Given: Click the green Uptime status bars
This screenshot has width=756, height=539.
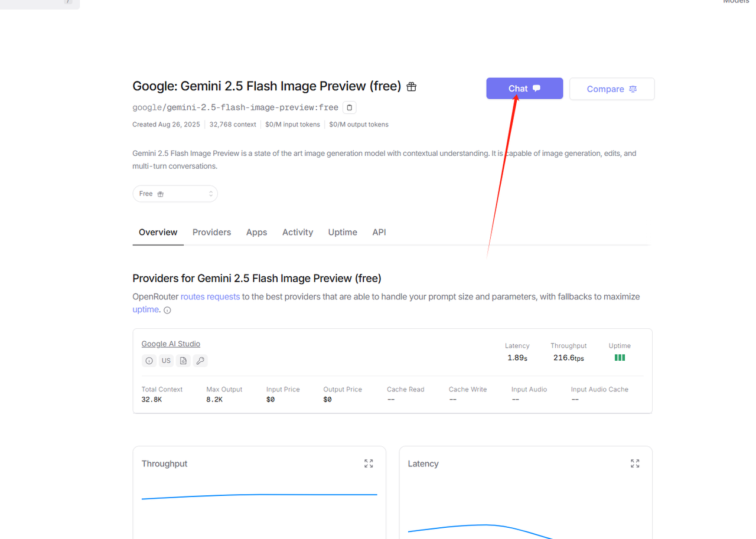Looking at the screenshot, I should (620, 358).
